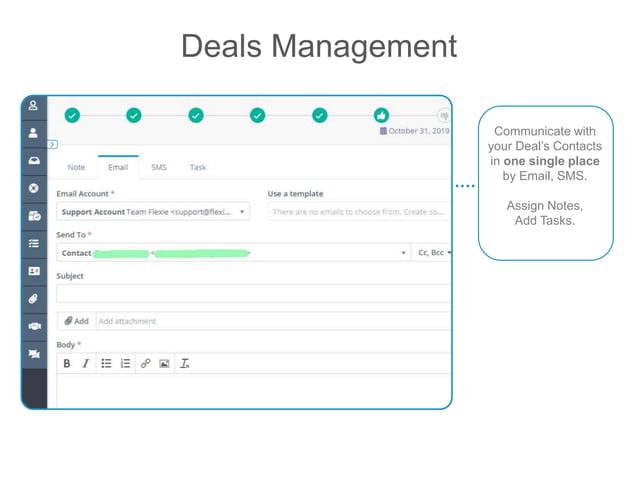The image size is (638, 478).
Task: Click the solid person icon in sidebar
Action: (33, 133)
